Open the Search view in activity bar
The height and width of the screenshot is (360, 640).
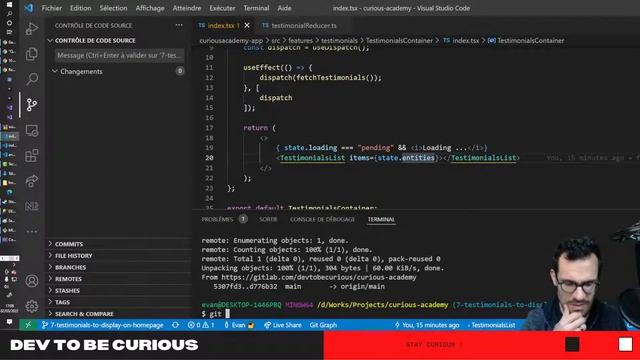[x=32, y=79]
